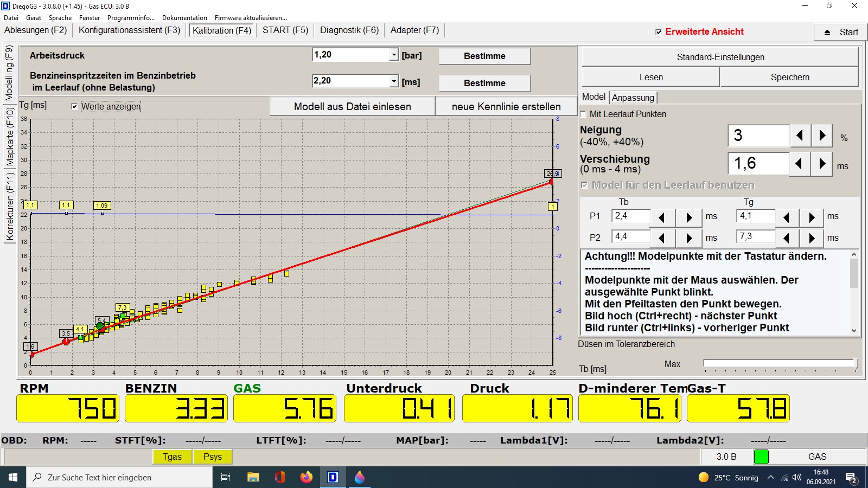Click the Verschiebung value field
This screenshot has width=868, height=488.
(758, 164)
